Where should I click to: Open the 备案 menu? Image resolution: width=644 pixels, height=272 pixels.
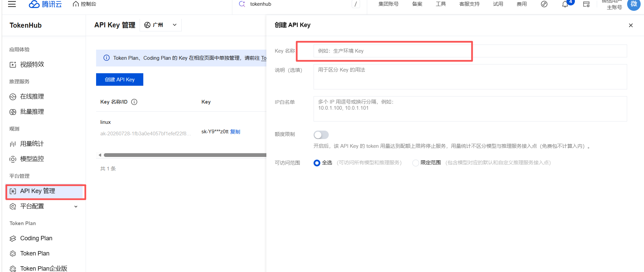point(417,4)
